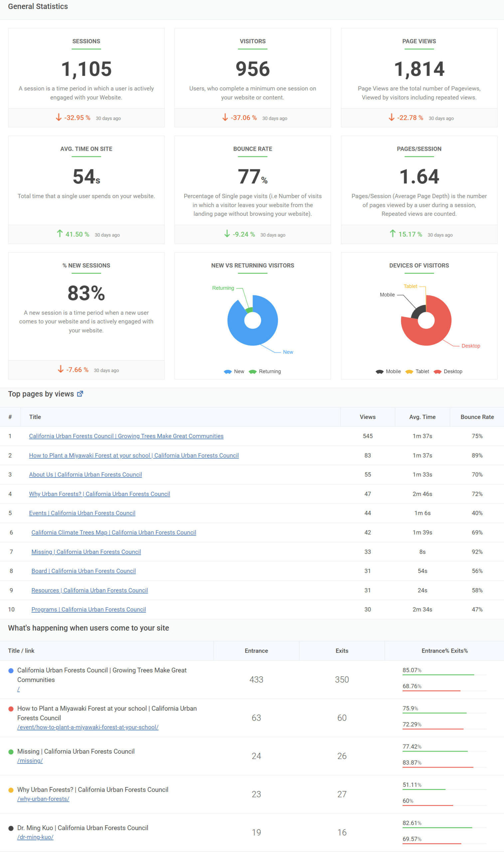The image size is (504, 852).
Task: Open the Resources page link
Action: point(90,590)
